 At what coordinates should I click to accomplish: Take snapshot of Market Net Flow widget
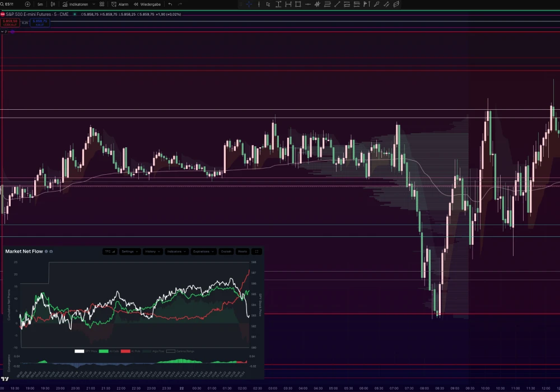[x=51, y=251]
